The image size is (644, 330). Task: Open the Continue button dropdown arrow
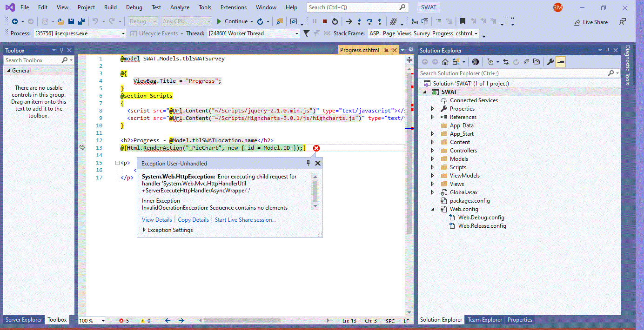(252, 21)
